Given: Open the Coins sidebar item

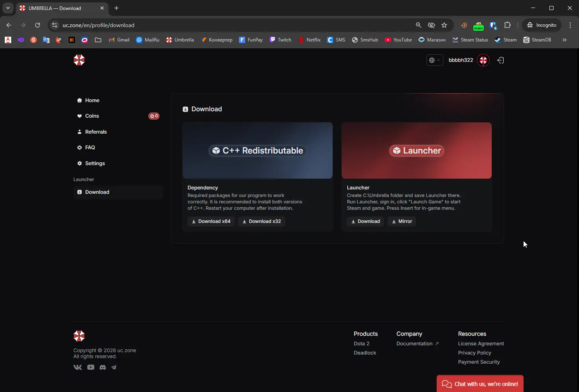Looking at the screenshot, I should [x=118, y=116].
